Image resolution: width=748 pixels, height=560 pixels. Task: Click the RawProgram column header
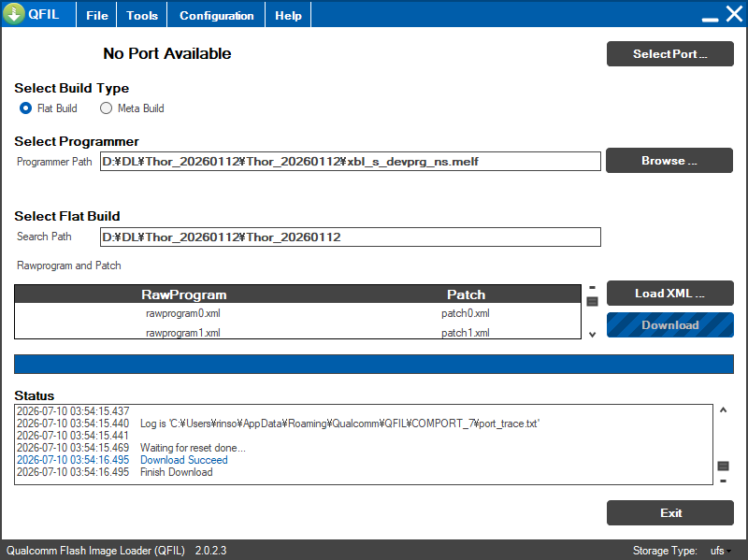[183, 294]
